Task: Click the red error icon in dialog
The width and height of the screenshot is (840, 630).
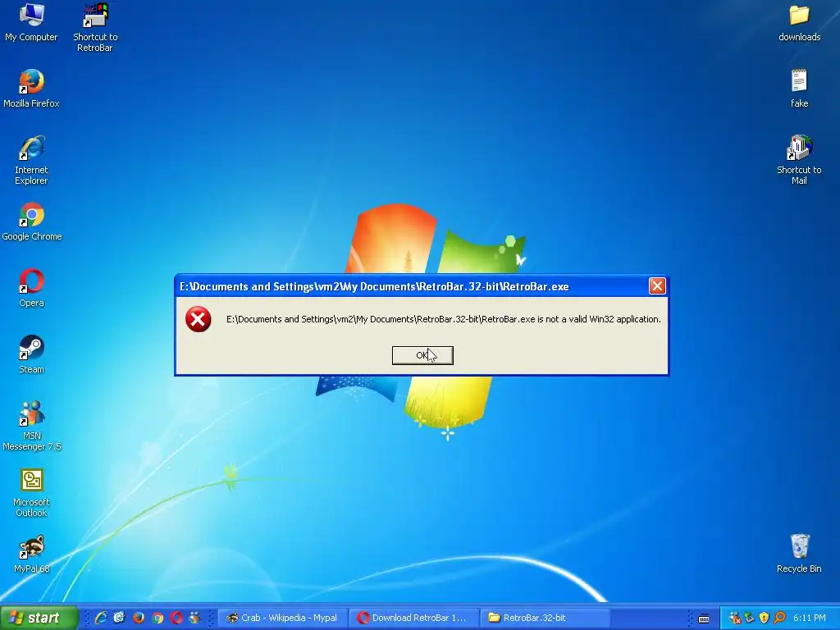Action: (199, 319)
